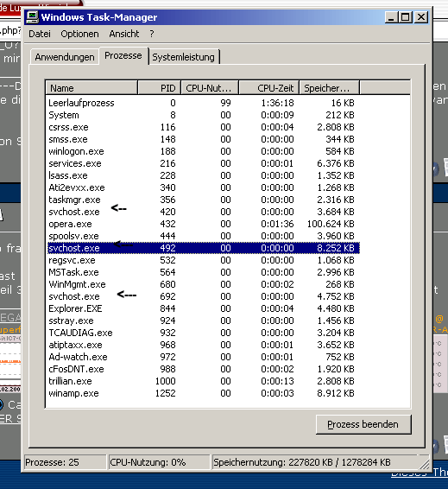Click the 100.624 KB memory value
Viewport: 448px width, 489px height.
tap(331, 224)
